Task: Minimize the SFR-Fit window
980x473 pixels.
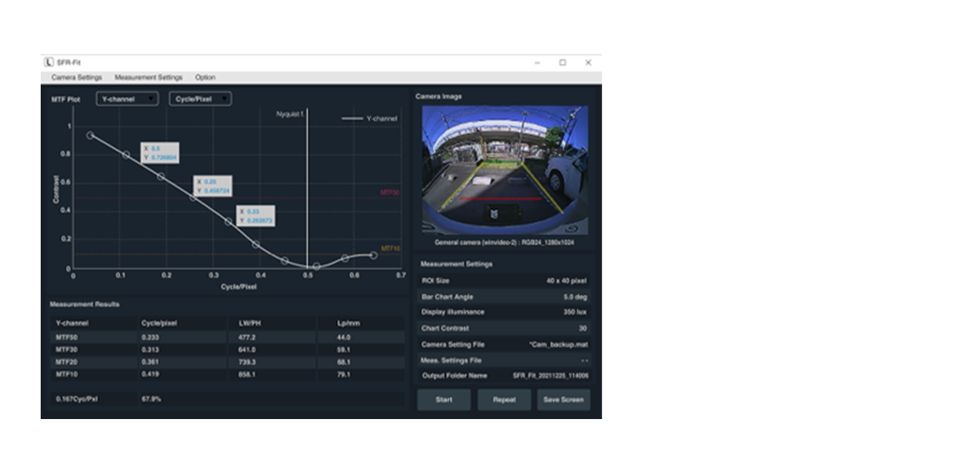Action: (537, 62)
